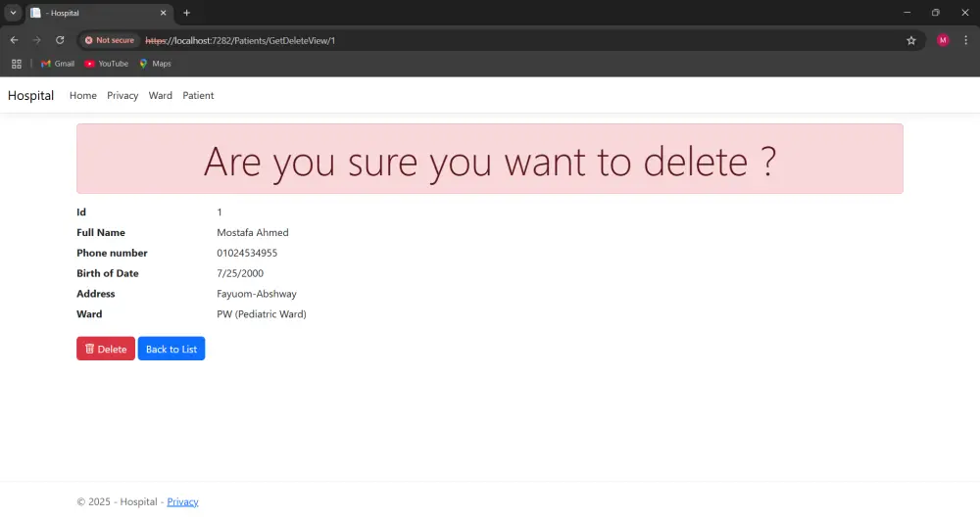Open the Gmail bookmark
Screen dimensions: 980x520
pos(58,64)
